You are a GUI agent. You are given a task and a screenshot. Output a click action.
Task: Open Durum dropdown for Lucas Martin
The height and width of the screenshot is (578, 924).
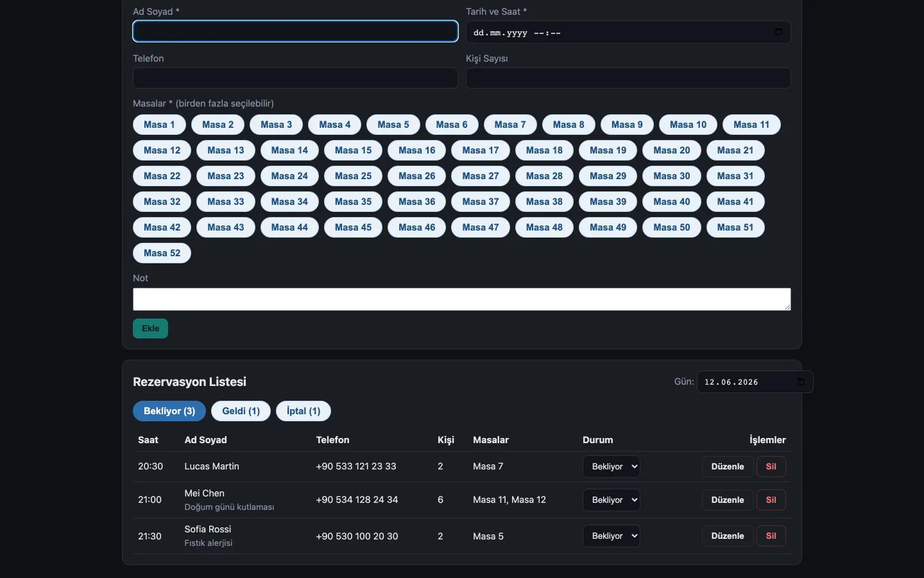(612, 467)
